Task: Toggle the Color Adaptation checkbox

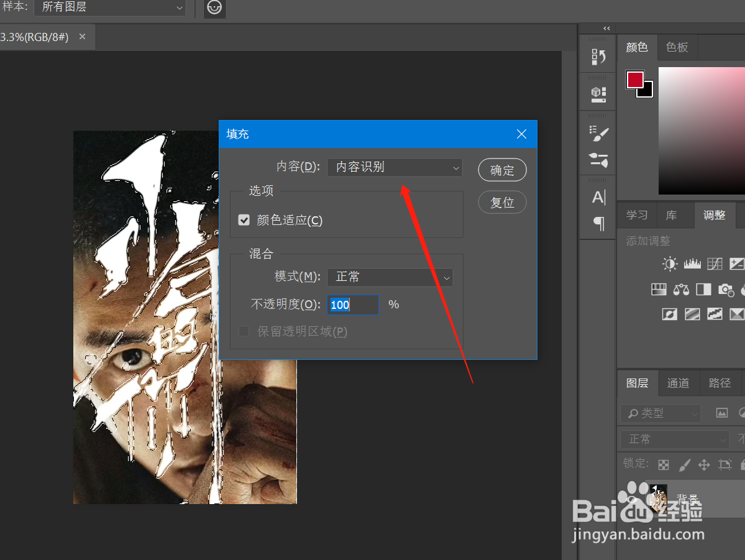Action: (244, 220)
